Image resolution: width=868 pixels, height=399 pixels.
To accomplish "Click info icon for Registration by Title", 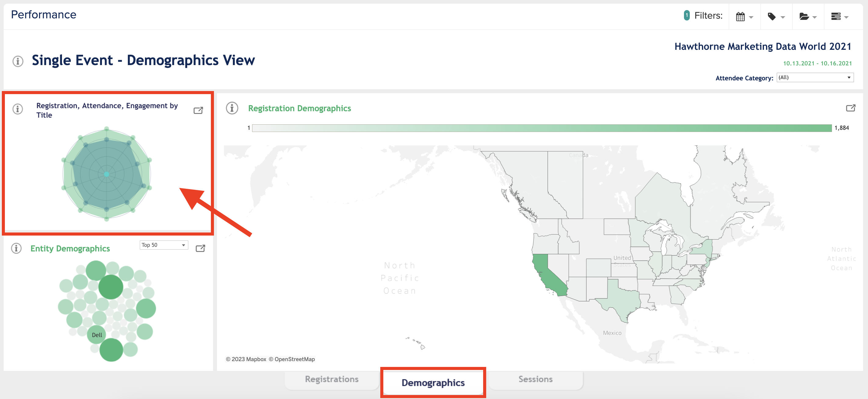I will click(x=18, y=109).
